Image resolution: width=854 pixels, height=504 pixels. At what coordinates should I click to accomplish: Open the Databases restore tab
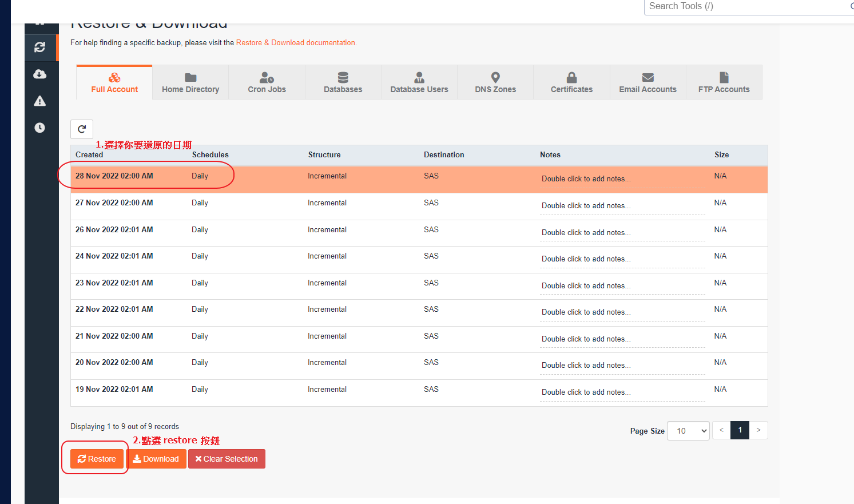(343, 82)
